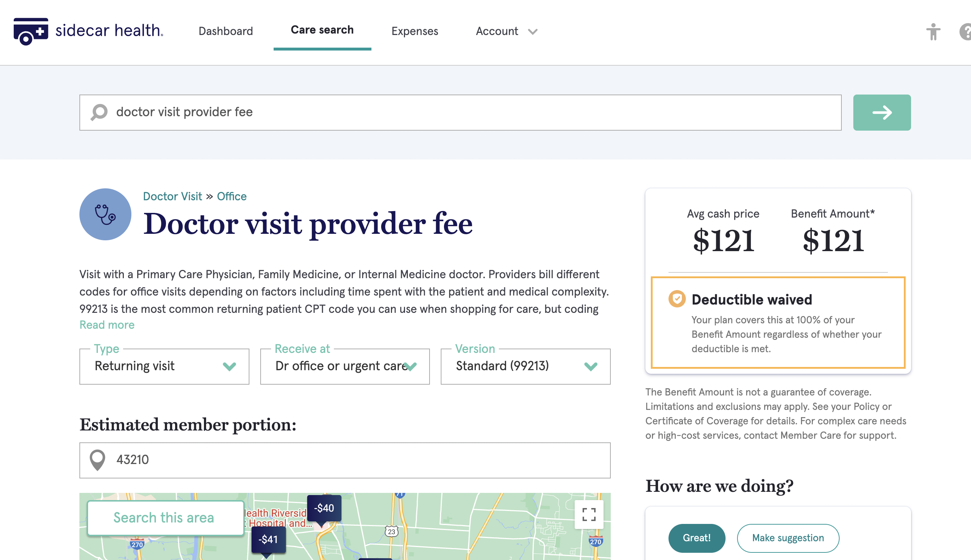Open the Type dropdown showing Returning visit

pyautogui.click(x=164, y=366)
